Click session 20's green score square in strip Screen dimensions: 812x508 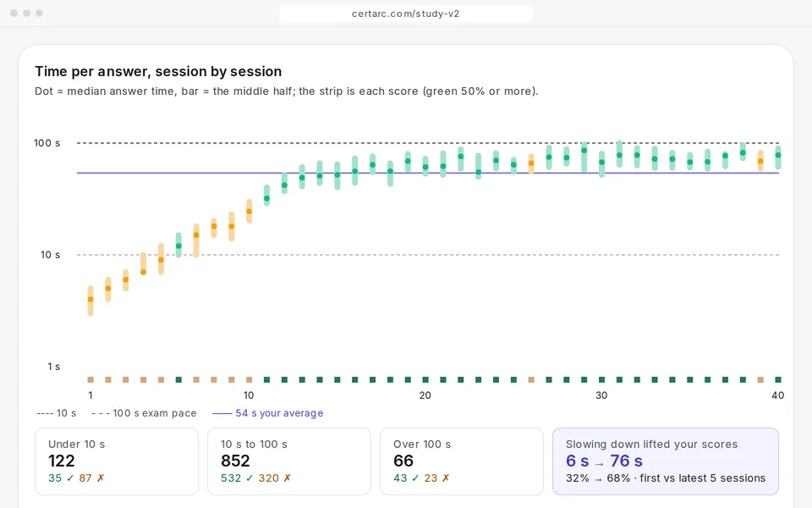coord(425,380)
